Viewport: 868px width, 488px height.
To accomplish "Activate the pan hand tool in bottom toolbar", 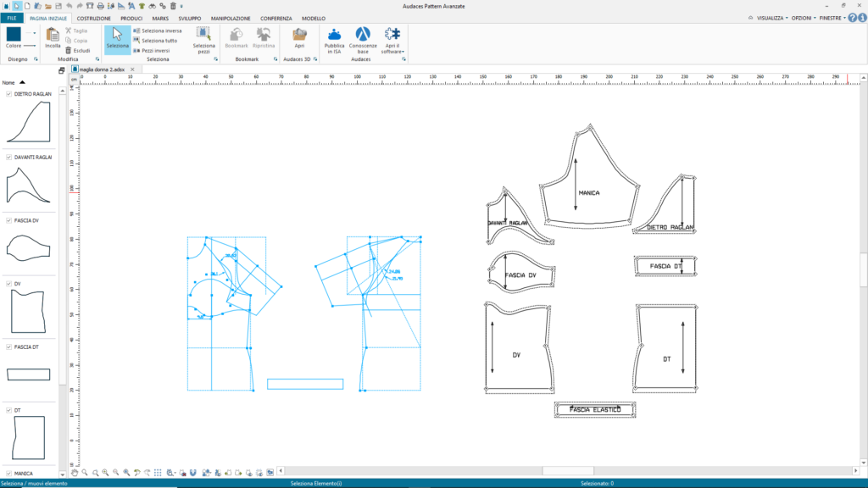I will point(75,473).
